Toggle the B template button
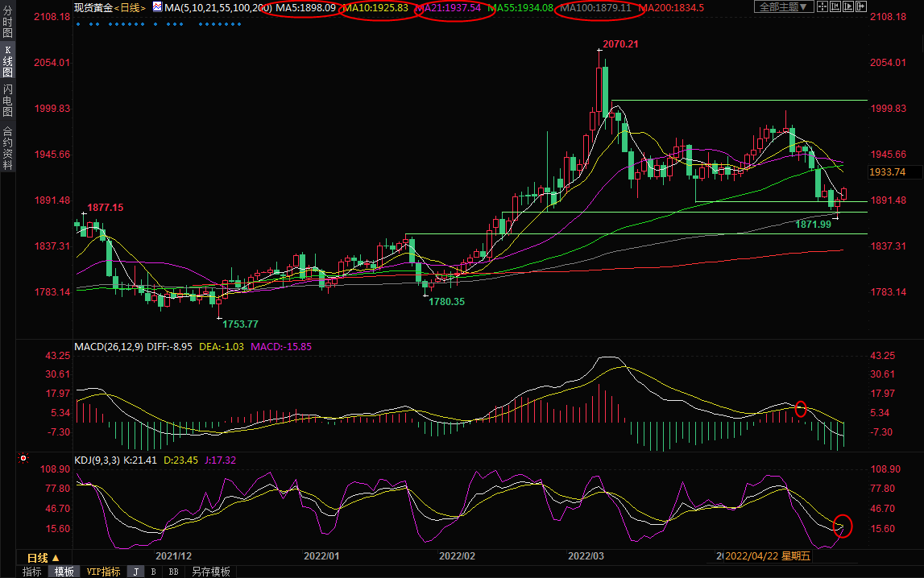This screenshot has width=924, height=578. tap(154, 572)
